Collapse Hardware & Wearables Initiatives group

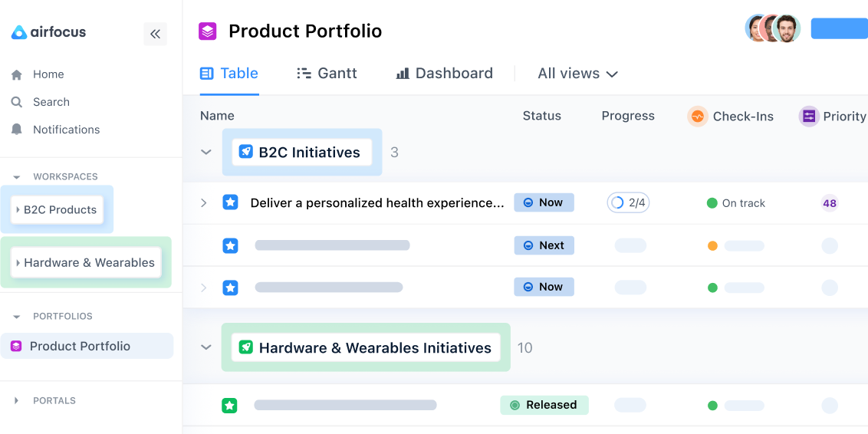[205, 347]
